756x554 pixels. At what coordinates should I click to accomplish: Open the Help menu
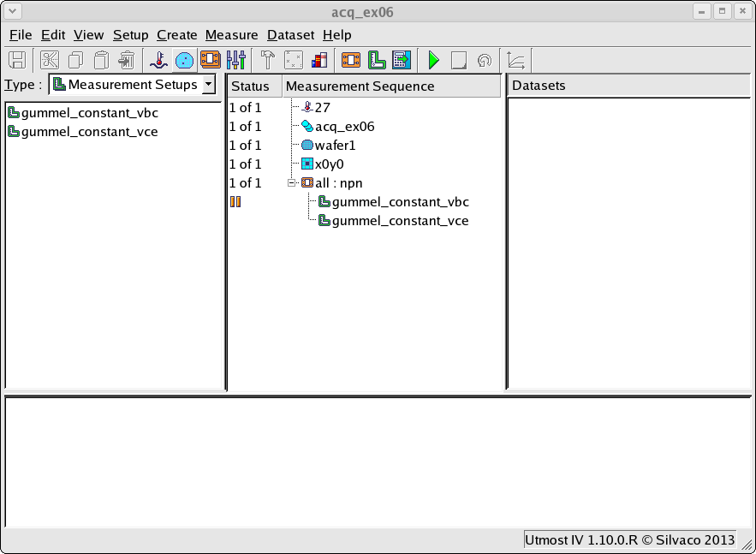(337, 35)
